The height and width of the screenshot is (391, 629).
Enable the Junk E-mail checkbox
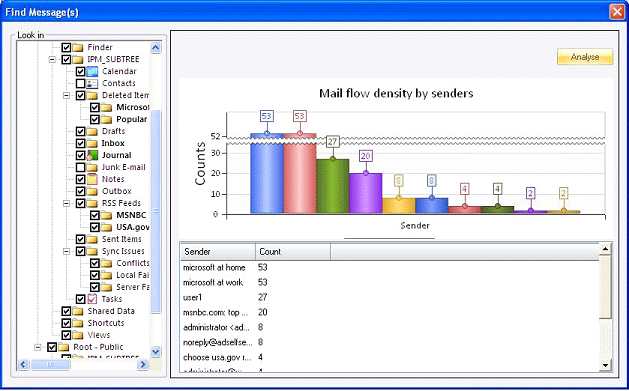pos(80,167)
